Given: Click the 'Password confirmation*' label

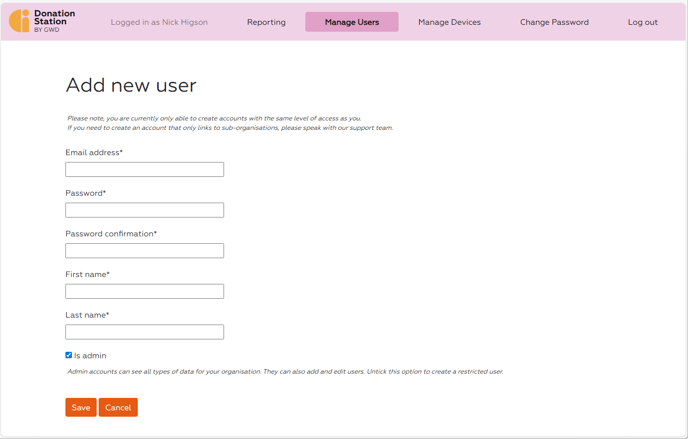Looking at the screenshot, I should 111,234.
